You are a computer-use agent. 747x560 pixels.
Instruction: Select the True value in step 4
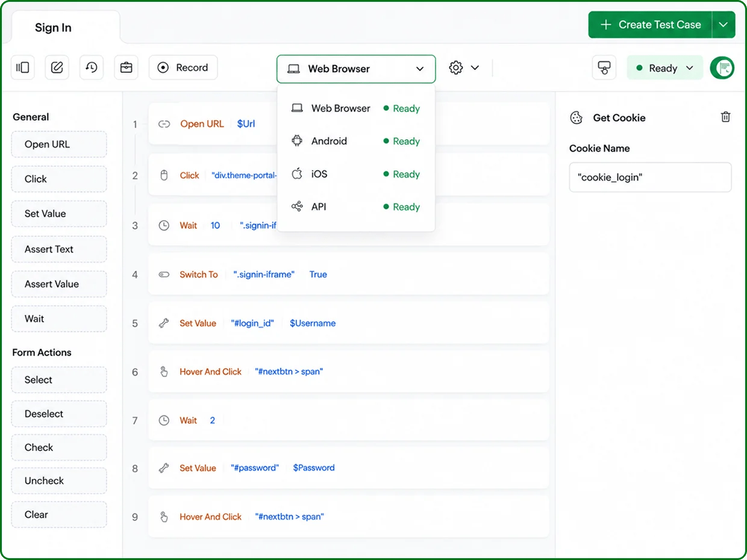click(x=318, y=275)
